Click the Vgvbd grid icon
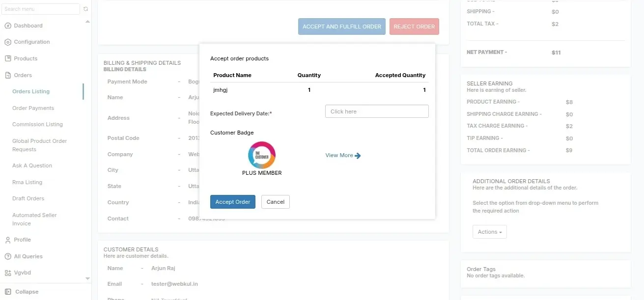The width and height of the screenshot is (644, 300). point(8,273)
